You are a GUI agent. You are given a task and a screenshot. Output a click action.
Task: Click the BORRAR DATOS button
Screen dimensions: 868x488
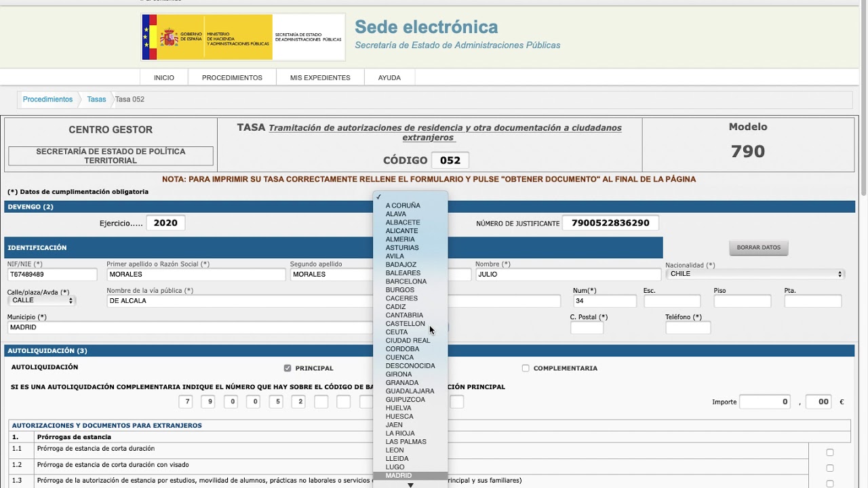click(759, 247)
